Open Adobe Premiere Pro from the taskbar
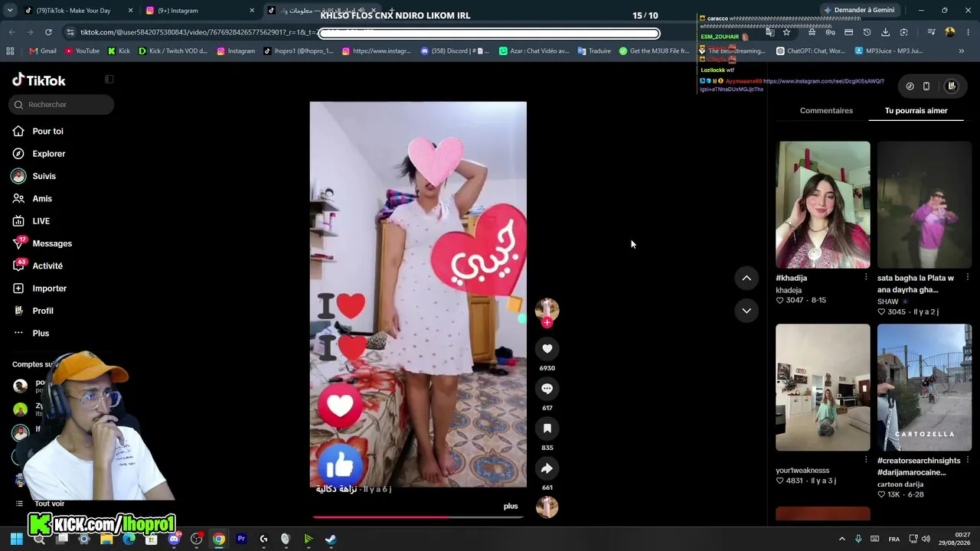 pyautogui.click(x=241, y=539)
